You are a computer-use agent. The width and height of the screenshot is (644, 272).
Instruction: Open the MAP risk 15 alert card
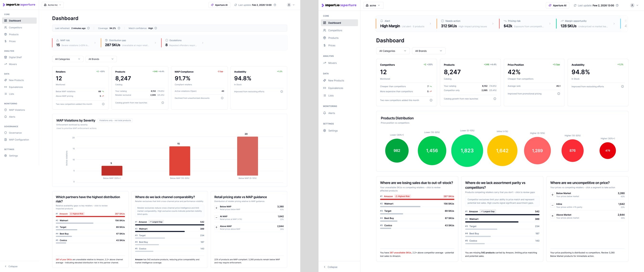74,43
